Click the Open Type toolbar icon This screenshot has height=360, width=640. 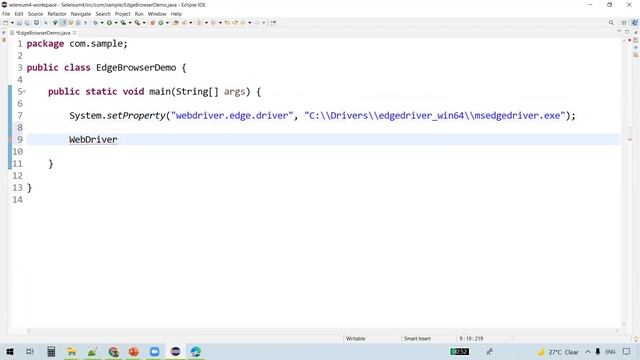[x=176, y=23]
